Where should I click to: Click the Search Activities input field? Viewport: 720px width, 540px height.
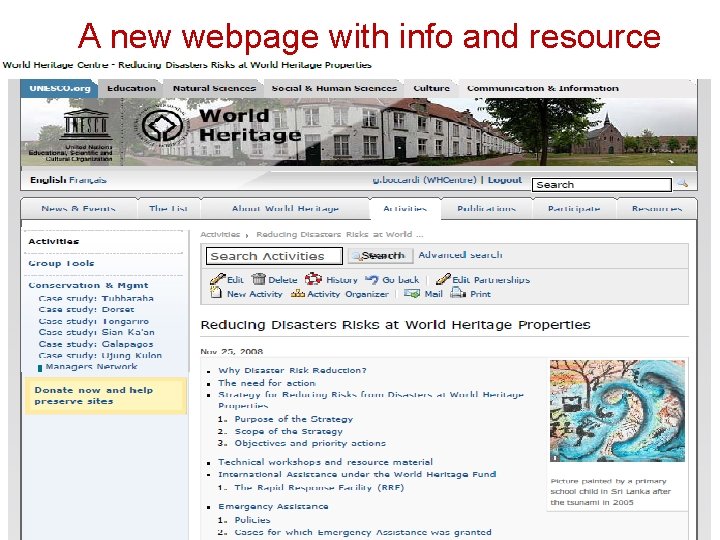coord(274,256)
